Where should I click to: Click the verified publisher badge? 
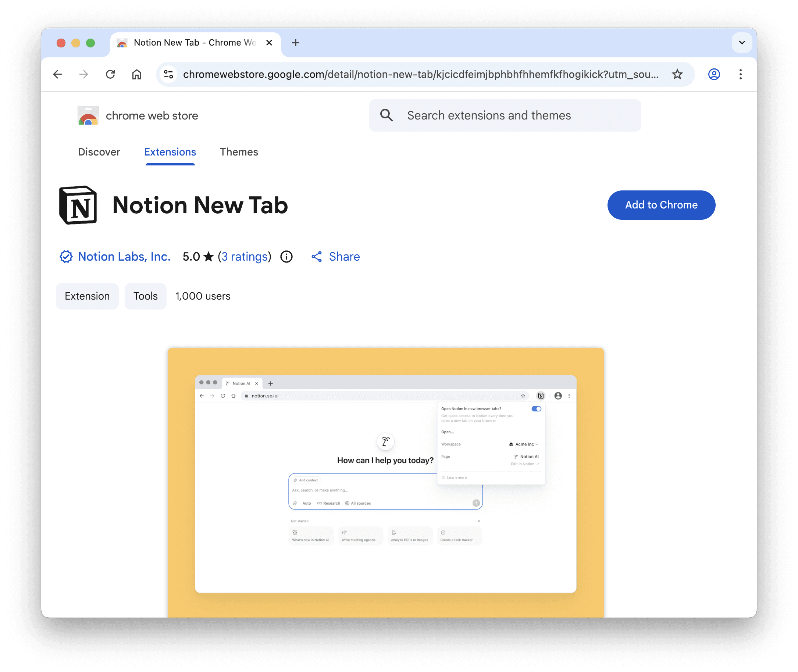pyautogui.click(x=66, y=257)
